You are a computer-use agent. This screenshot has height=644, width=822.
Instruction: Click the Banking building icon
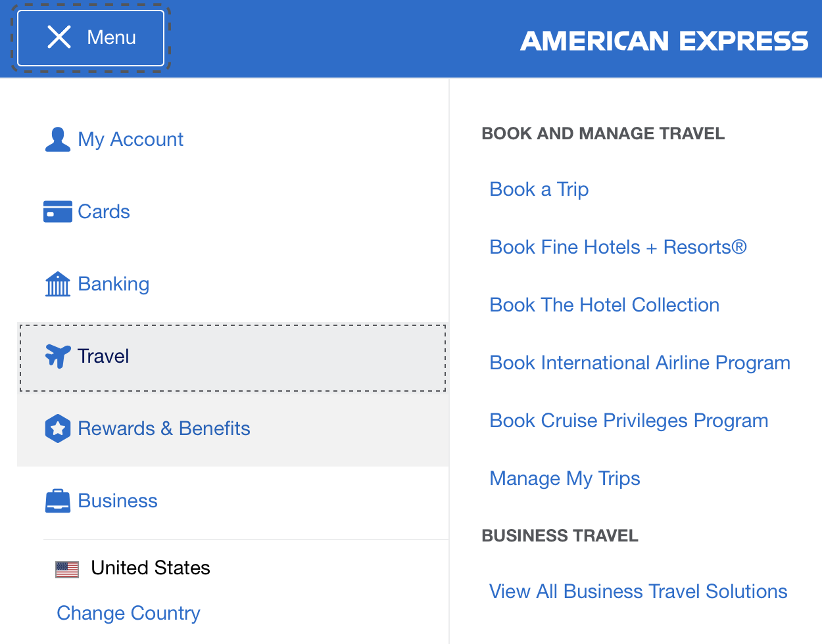[x=58, y=283]
